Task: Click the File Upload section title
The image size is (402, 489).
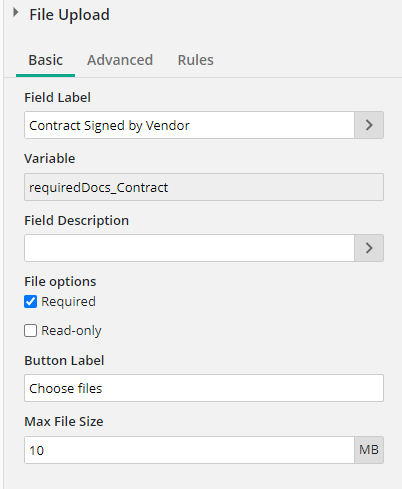Action: 69,15
